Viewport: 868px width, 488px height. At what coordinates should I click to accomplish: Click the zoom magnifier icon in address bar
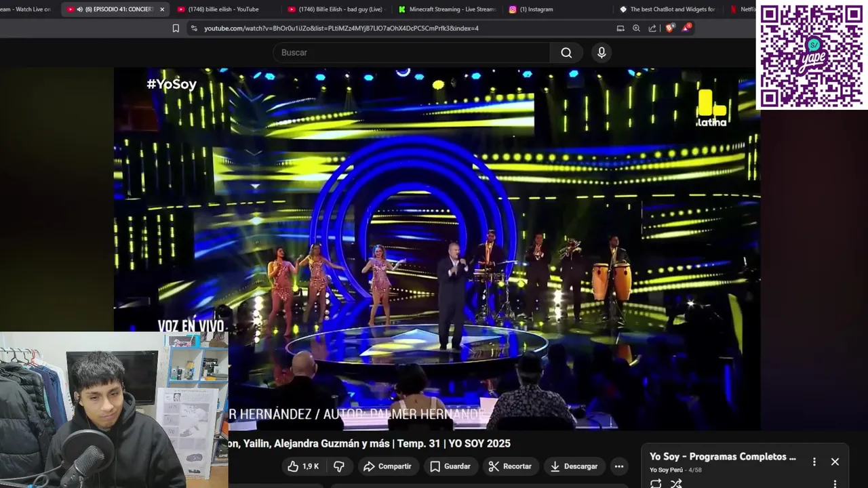click(x=636, y=28)
